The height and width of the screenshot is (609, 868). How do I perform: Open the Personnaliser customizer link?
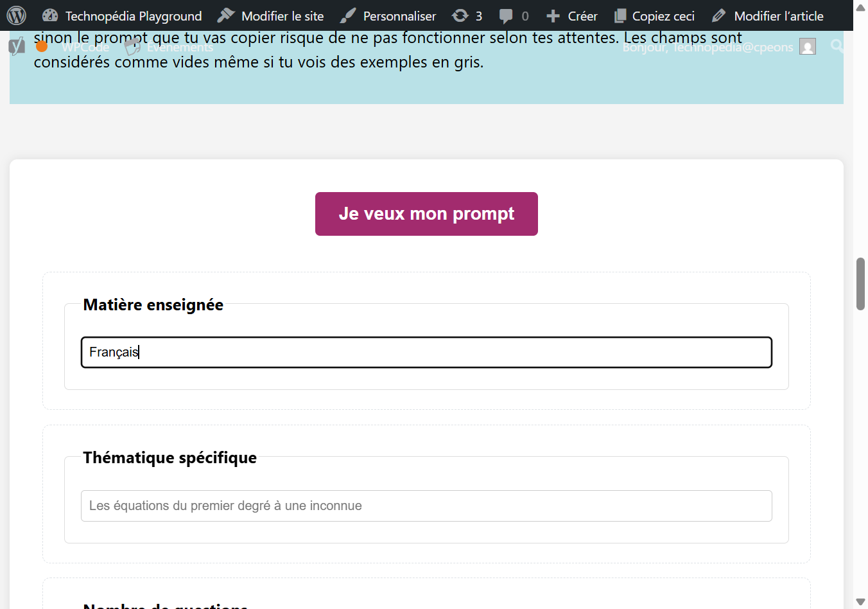tap(388, 15)
